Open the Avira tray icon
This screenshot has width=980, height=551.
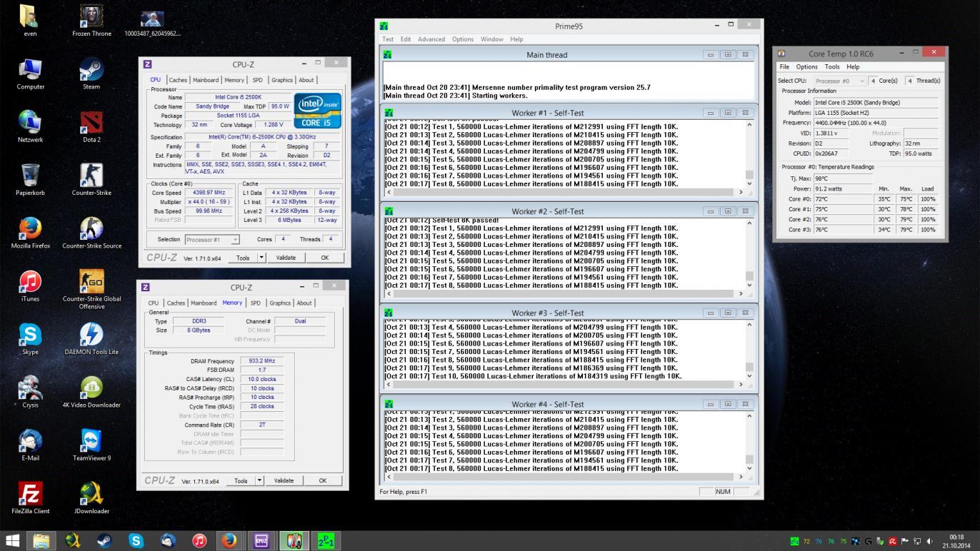click(892, 541)
